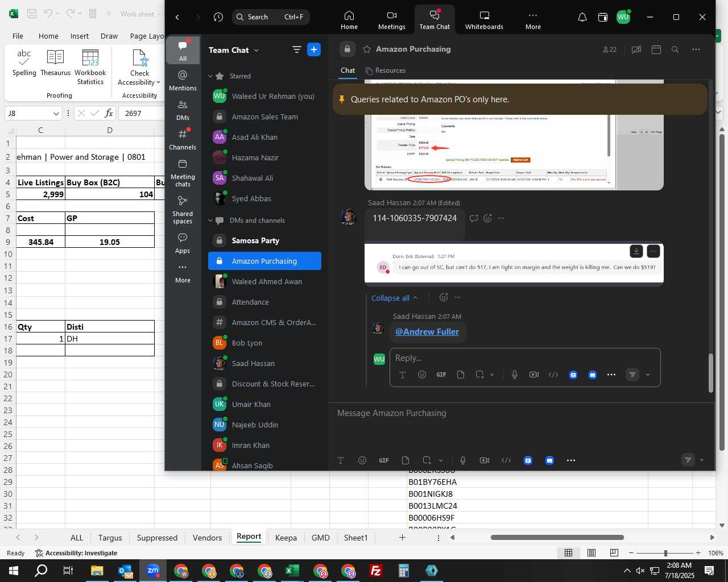Click the Zoom Search box
Image resolution: width=728 pixels, height=582 pixels.
[x=271, y=17]
